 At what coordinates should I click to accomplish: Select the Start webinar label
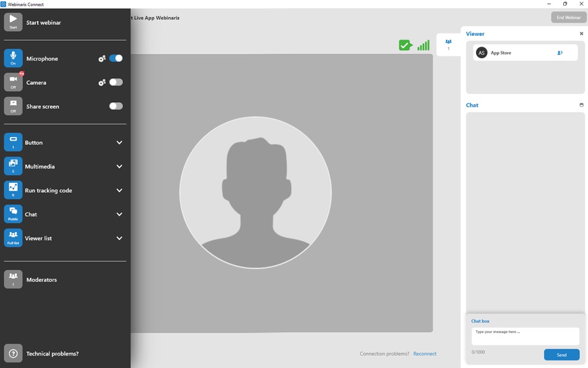tap(43, 22)
